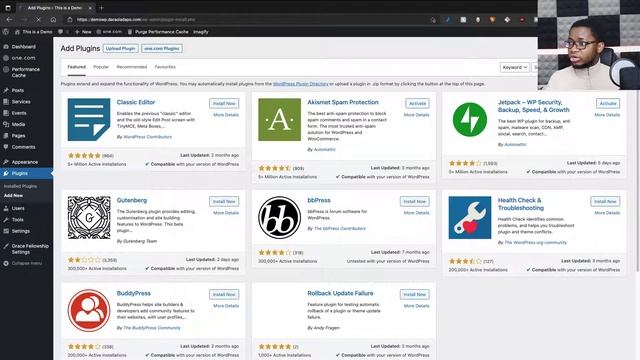The width and height of the screenshot is (640, 360).
Task: Click Purge Performance Cache in admin bar
Action: click(158, 32)
